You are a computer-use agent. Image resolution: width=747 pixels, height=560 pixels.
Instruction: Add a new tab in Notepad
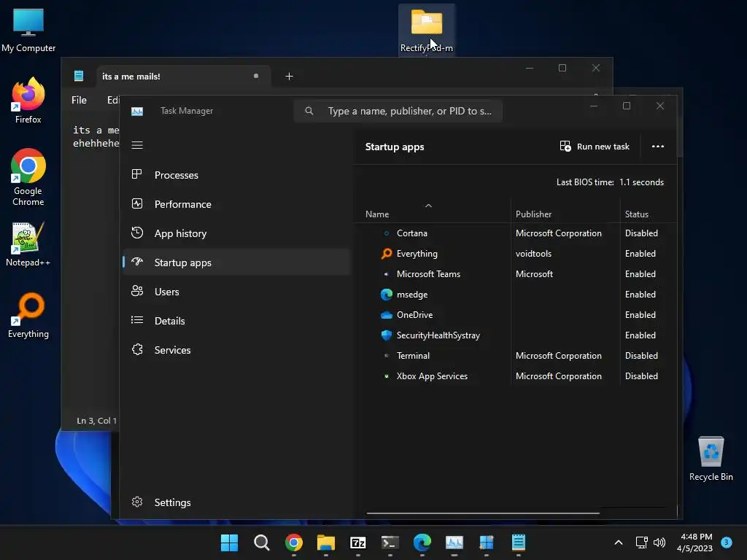click(289, 76)
